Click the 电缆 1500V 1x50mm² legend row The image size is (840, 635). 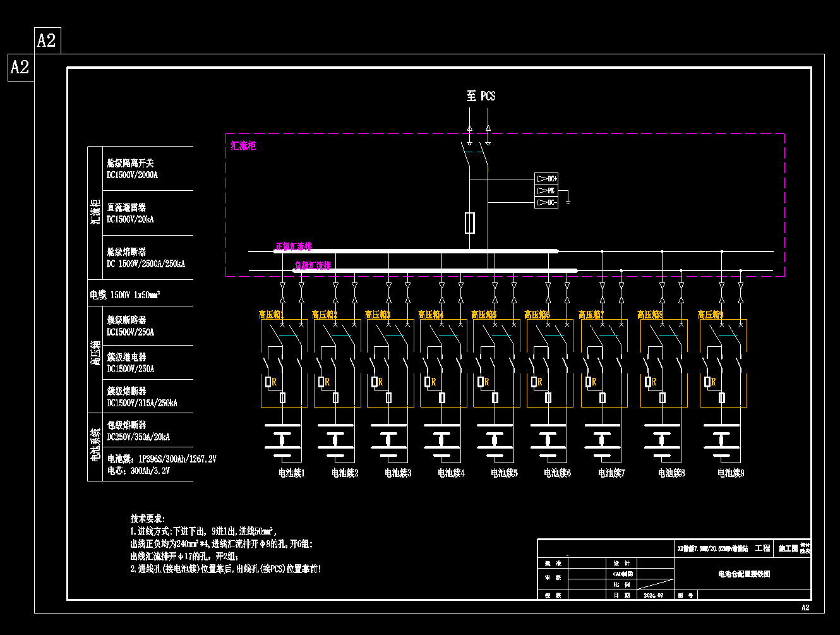125,294
